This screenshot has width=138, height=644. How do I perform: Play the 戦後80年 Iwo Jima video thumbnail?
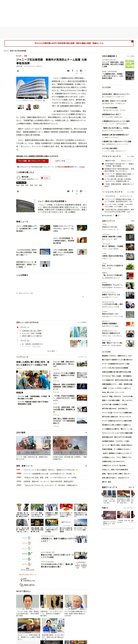tap(70, 446)
